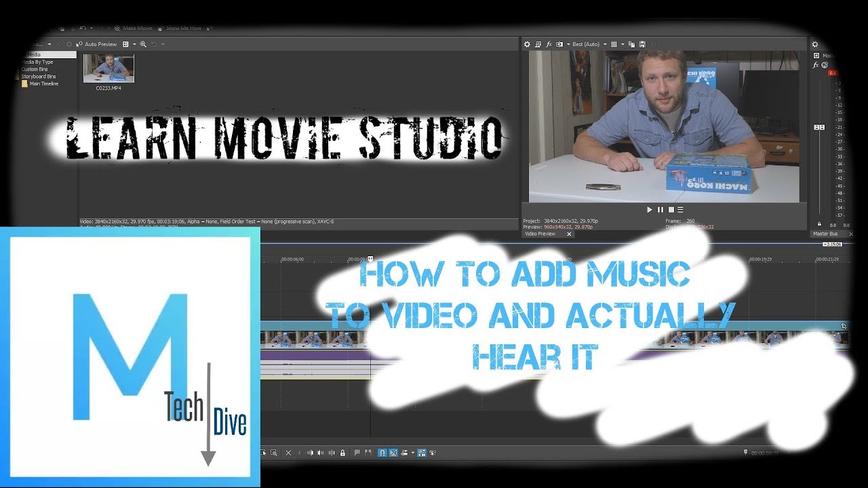Screen dimensions: 868x488
Task: Click the Master Bus downmix output icon
Action: [x=816, y=56]
